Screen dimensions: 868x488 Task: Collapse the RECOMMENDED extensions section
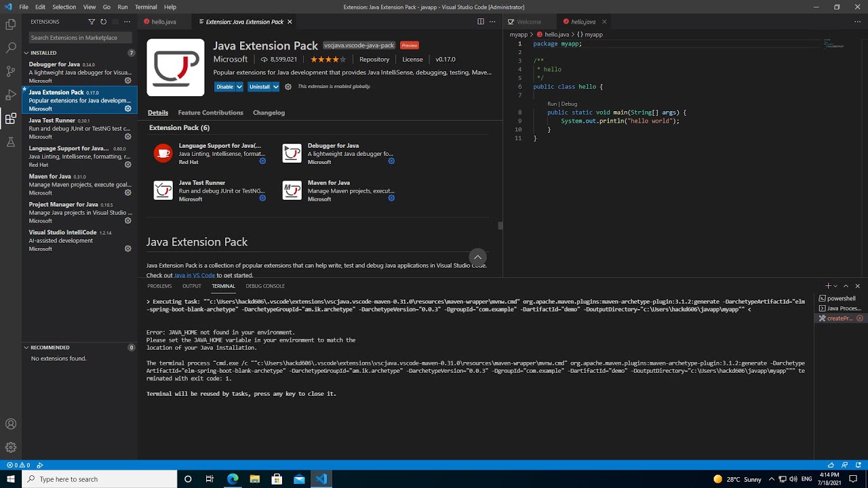pos(26,348)
